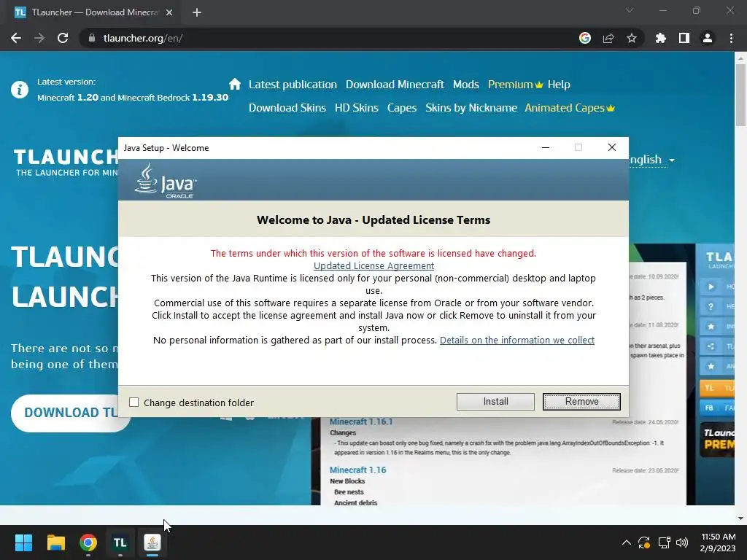Open the Chrome three-dot menu
This screenshot has height=560, width=747.
click(731, 38)
